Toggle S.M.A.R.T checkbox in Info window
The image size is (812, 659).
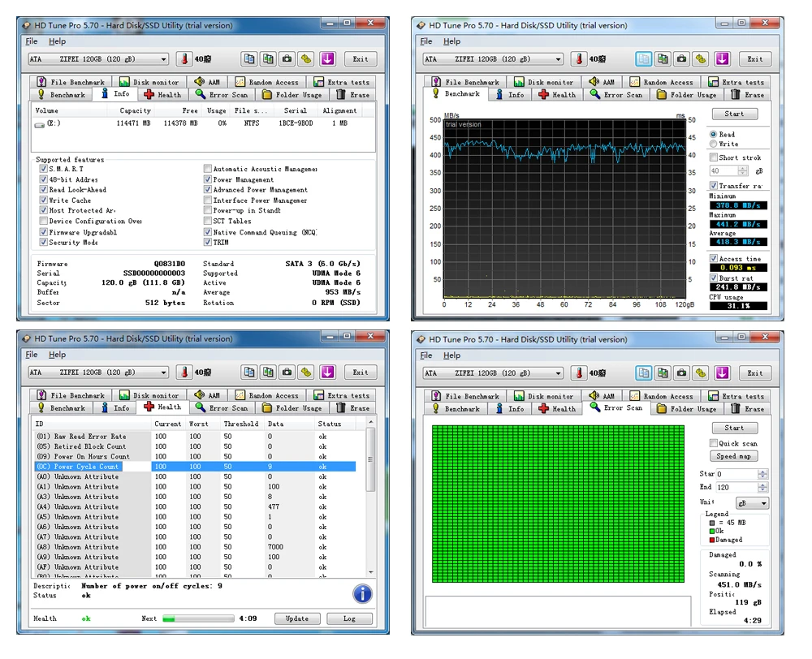(44, 169)
